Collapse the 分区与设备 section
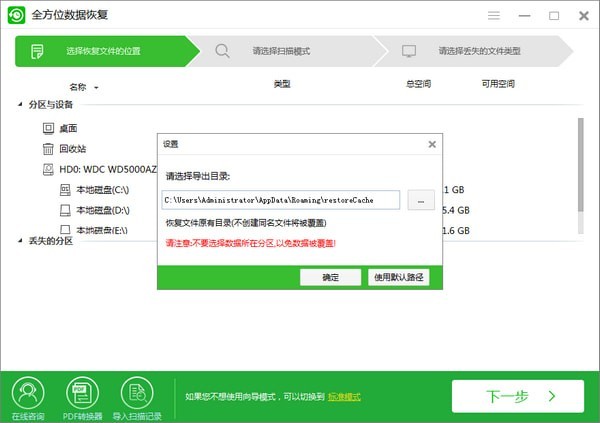Image resolution: width=600 pixels, height=423 pixels. tap(20, 104)
